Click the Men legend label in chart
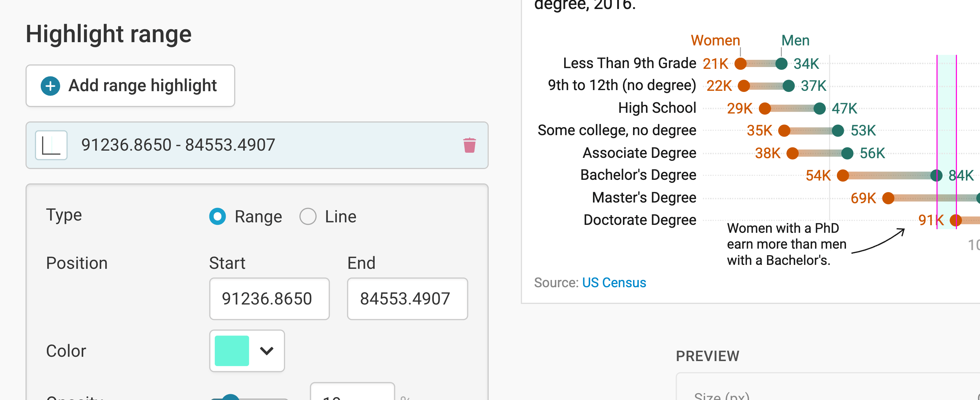 [x=795, y=40]
